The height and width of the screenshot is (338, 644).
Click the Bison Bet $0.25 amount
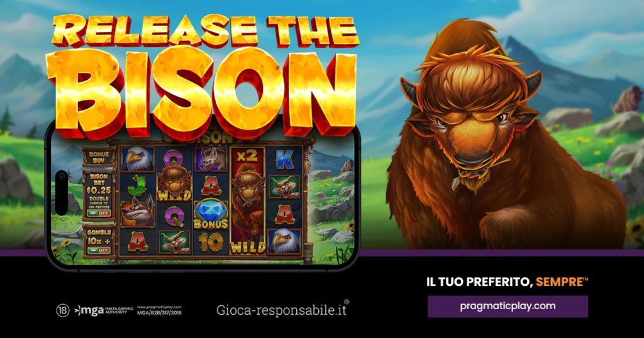[x=99, y=190]
